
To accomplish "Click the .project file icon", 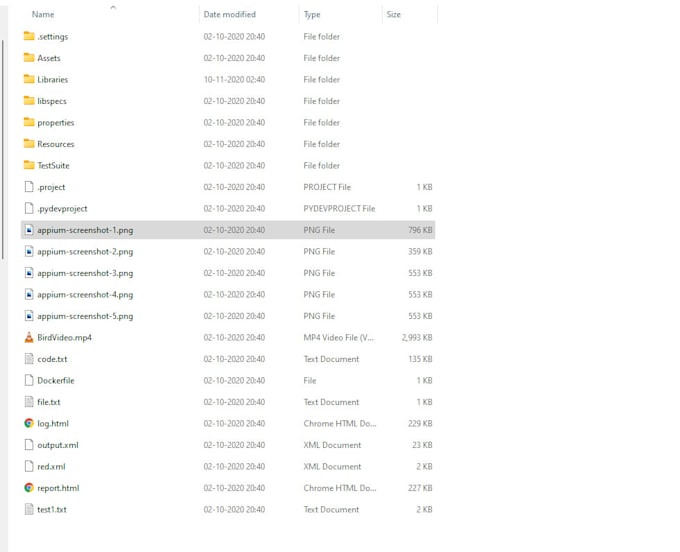I will (29, 186).
